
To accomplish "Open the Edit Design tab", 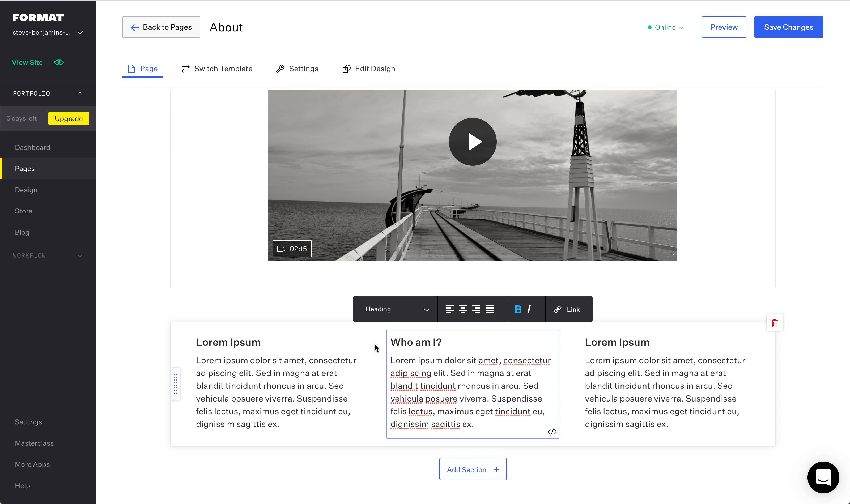I will pos(368,69).
